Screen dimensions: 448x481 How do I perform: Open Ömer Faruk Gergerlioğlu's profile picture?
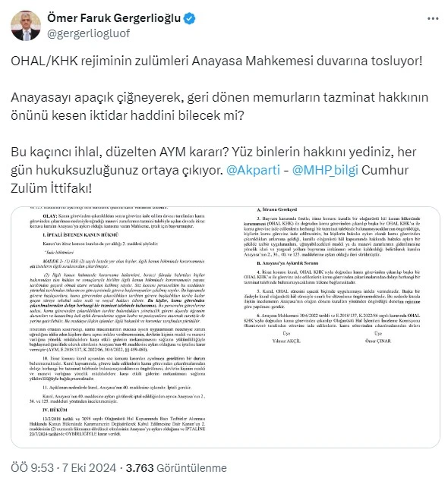point(26,26)
